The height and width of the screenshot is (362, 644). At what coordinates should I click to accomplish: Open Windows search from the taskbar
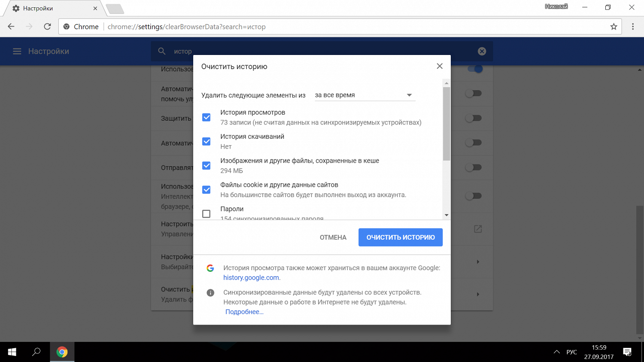[x=36, y=352]
